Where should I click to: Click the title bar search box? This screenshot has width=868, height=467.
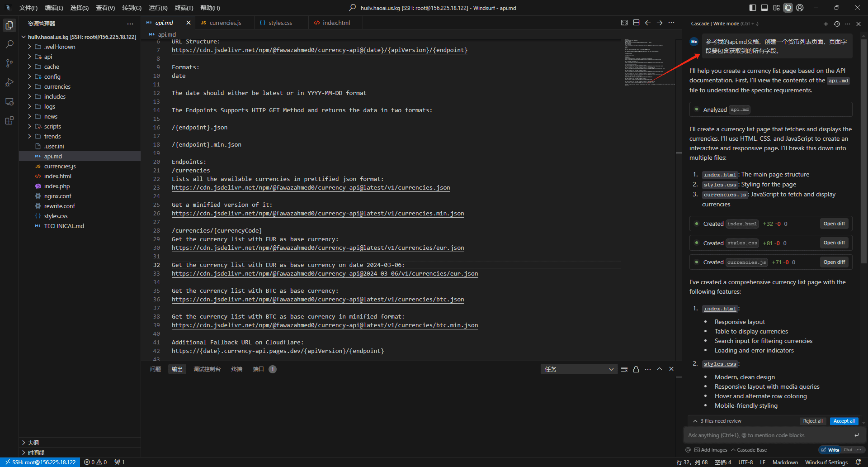pyautogui.click(x=433, y=8)
